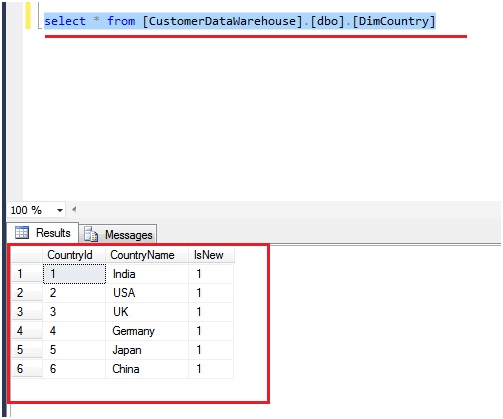
Task: Click the zoom percentage field showing 100 %
Action: [x=31, y=210]
